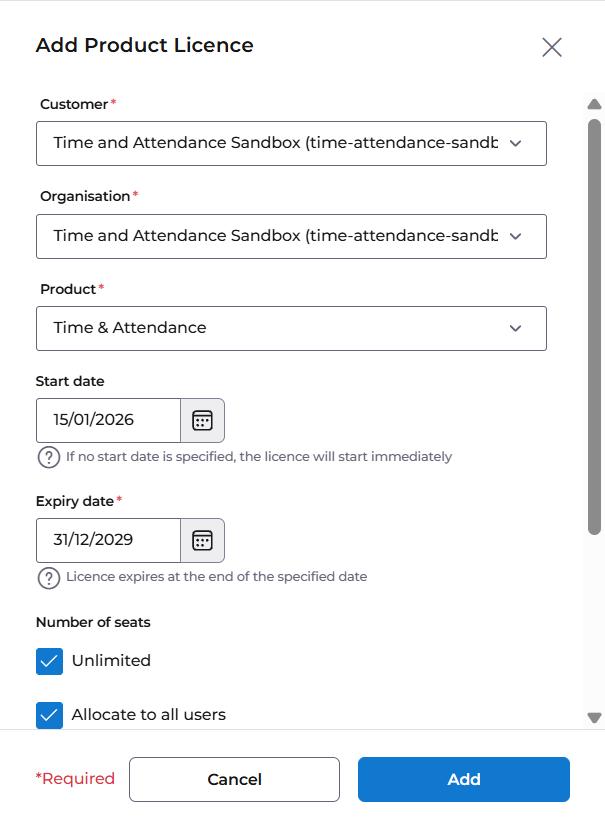The image size is (605, 826).
Task: Open the Product dropdown showing Time & Attendance
Action: (x=291, y=328)
